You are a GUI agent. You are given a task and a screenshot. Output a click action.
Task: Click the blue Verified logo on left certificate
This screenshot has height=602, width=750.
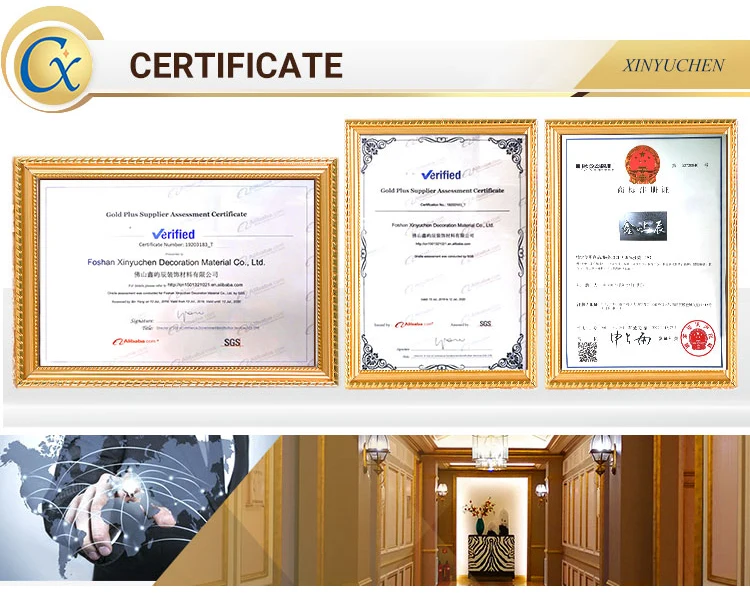tap(172, 233)
